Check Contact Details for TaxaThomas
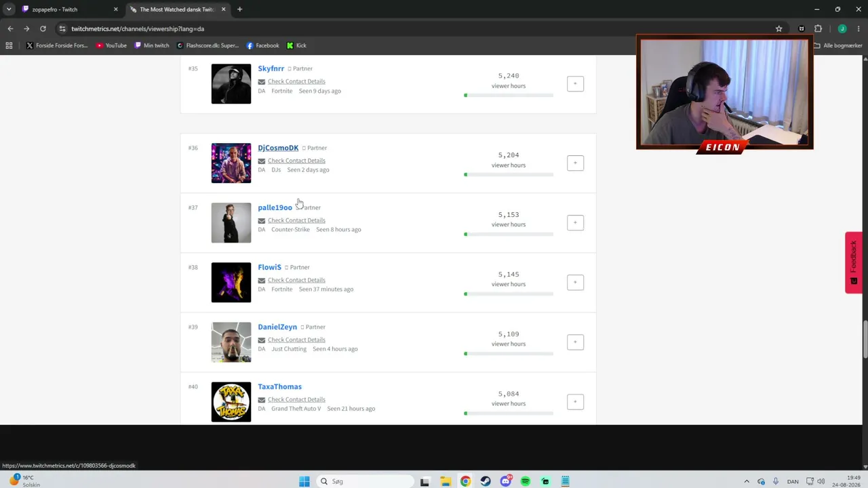This screenshot has width=868, height=488. 296,399
